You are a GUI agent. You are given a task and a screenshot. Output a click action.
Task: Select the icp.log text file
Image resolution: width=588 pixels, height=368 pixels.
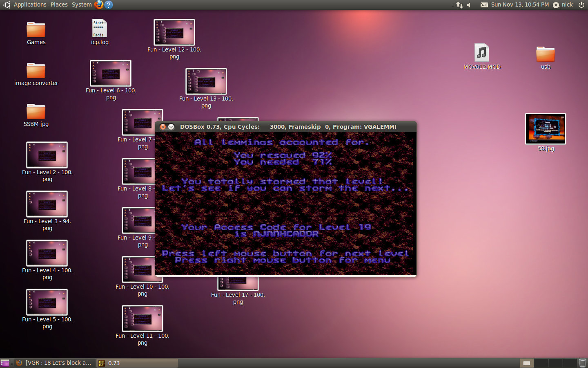pyautogui.click(x=99, y=29)
